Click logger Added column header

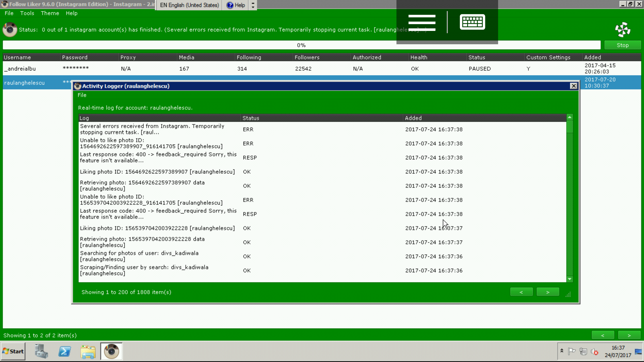pyautogui.click(x=485, y=118)
